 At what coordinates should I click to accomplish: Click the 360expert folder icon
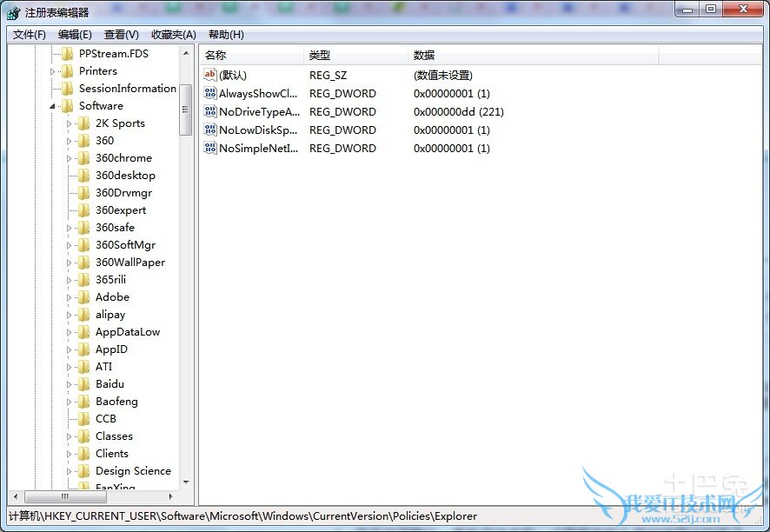(x=84, y=210)
